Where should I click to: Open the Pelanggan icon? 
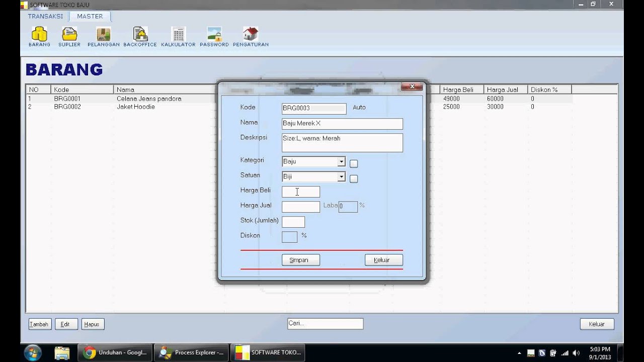click(x=103, y=34)
